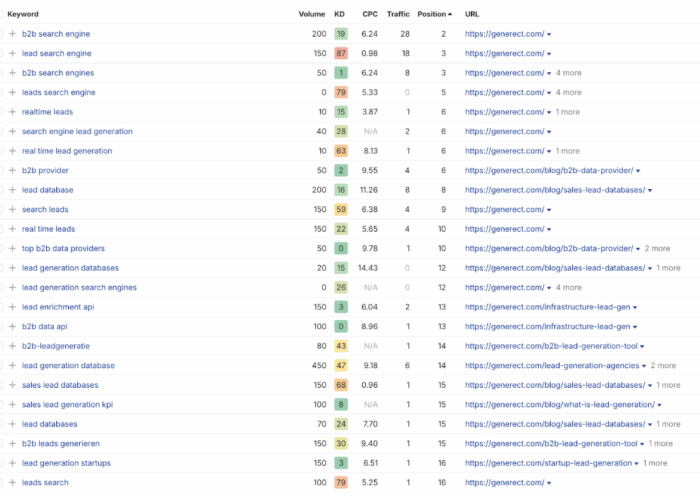Viewport: 700px width, 496px height.
Task: Click the plus icon beside 'realtime leads'
Action: click(x=12, y=112)
